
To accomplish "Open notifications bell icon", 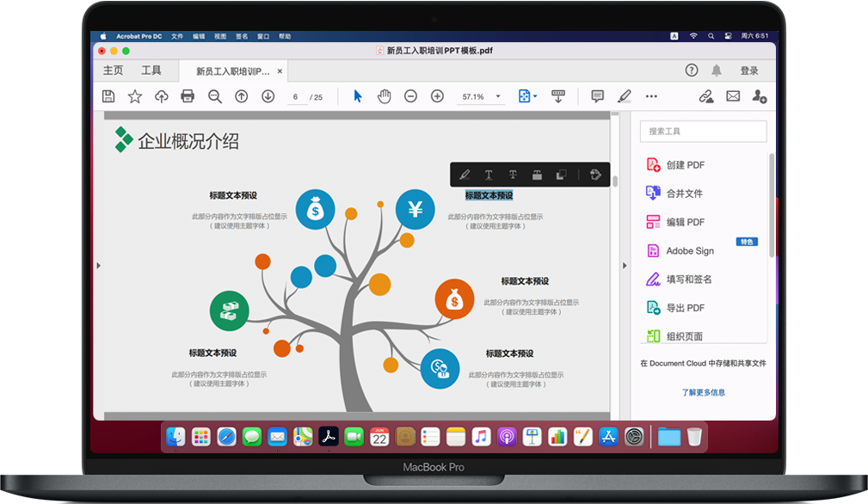I will click(x=717, y=71).
